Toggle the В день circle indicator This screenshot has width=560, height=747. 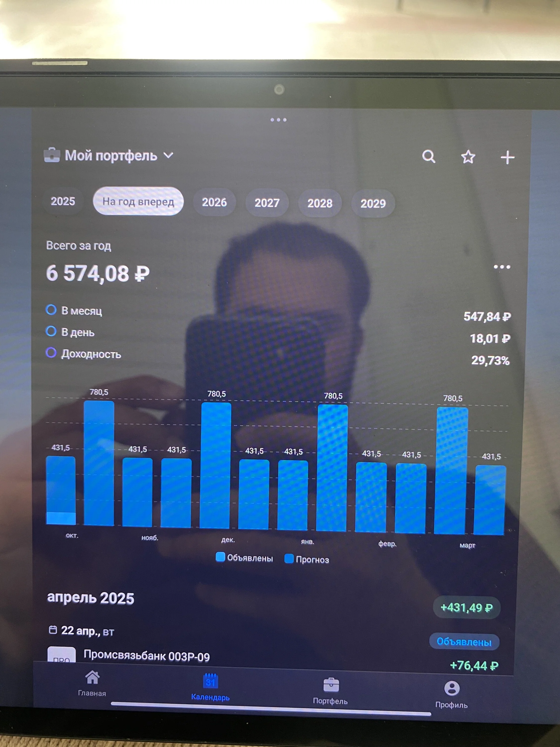tap(51, 331)
